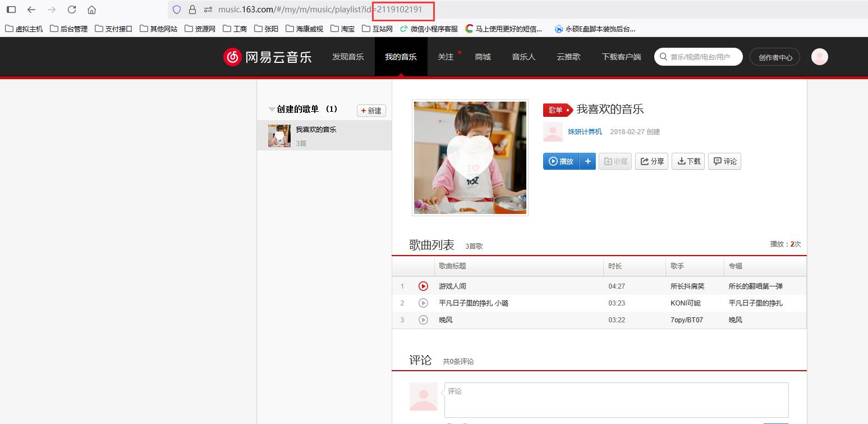This screenshot has width=868, height=424.
Task: Play 平凡日子里的挣扎 小璐 track
Action: point(423,303)
